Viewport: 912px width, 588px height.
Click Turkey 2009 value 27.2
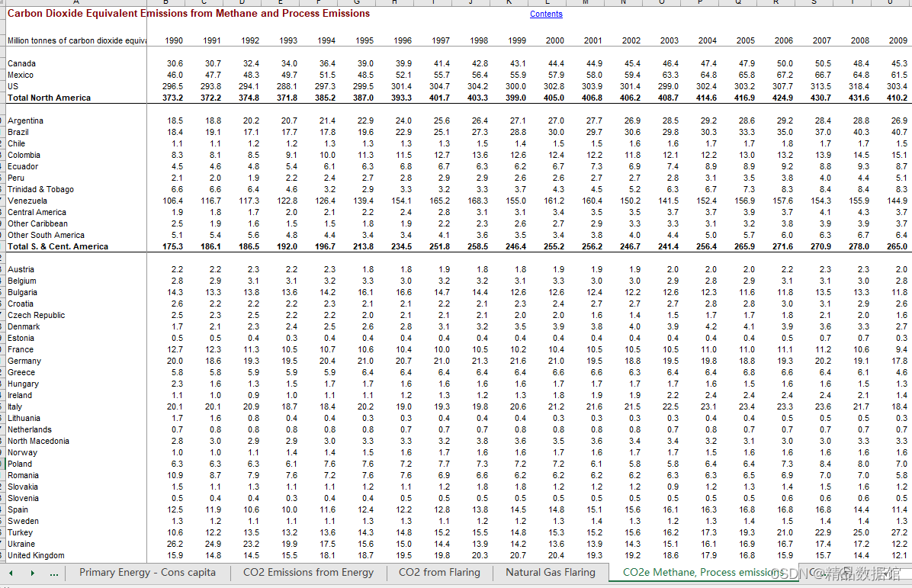pyautogui.click(x=899, y=532)
